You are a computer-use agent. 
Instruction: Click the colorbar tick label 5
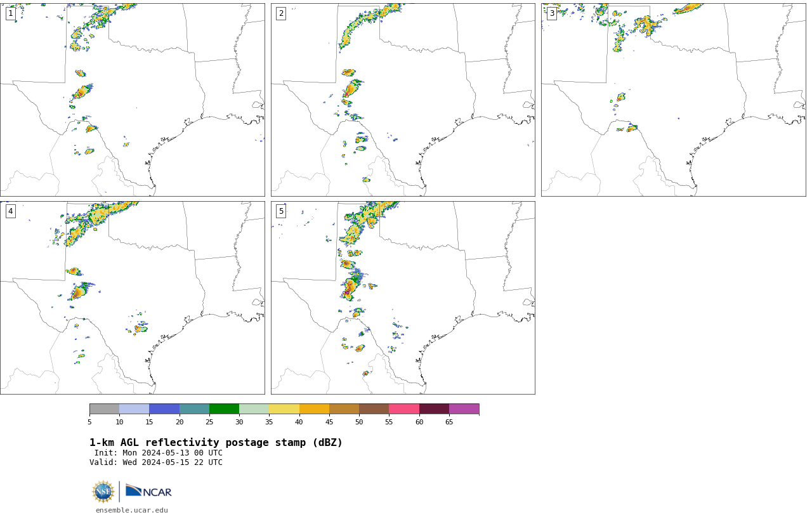click(x=89, y=422)
